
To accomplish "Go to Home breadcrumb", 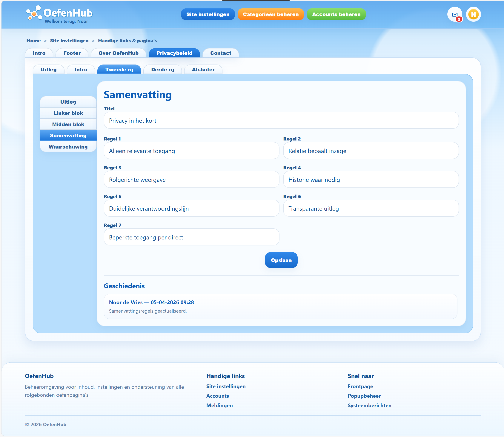I will pyautogui.click(x=34, y=41).
